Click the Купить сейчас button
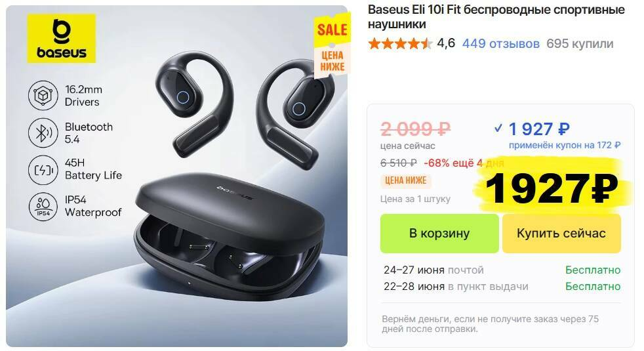 (x=561, y=234)
